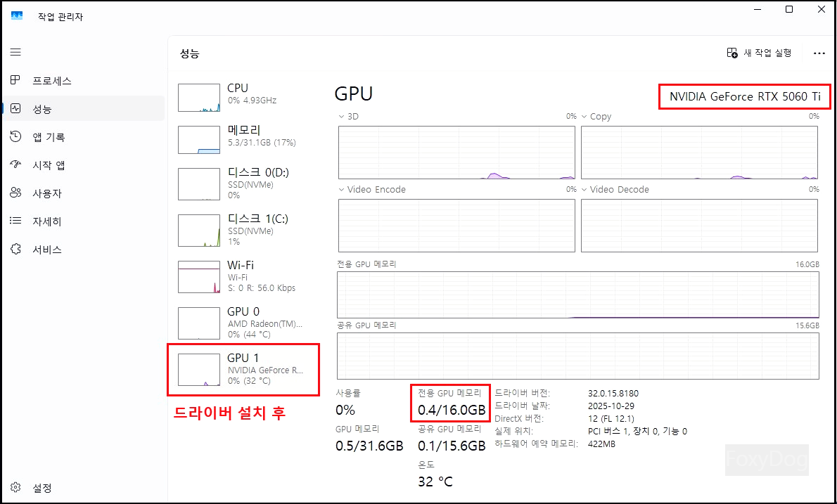Switch to 시작 앱 page
This screenshot has width=837, height=504.
click(84, 165)
